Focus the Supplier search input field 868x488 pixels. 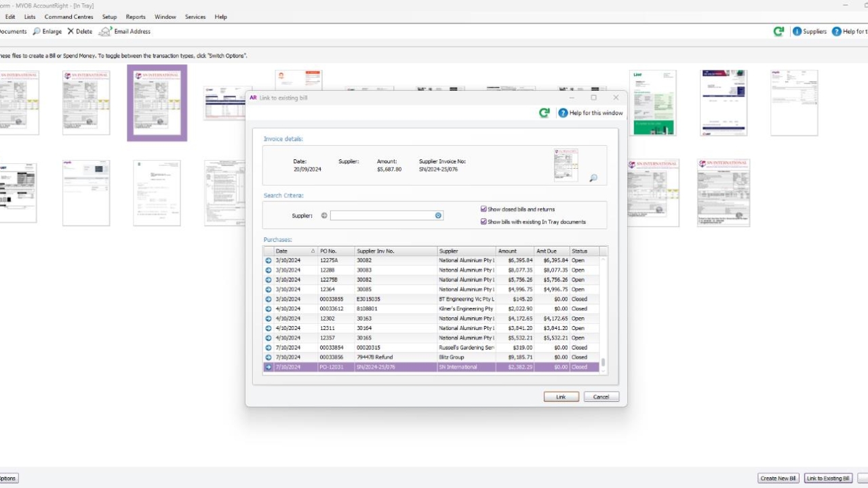pos(382,216)
